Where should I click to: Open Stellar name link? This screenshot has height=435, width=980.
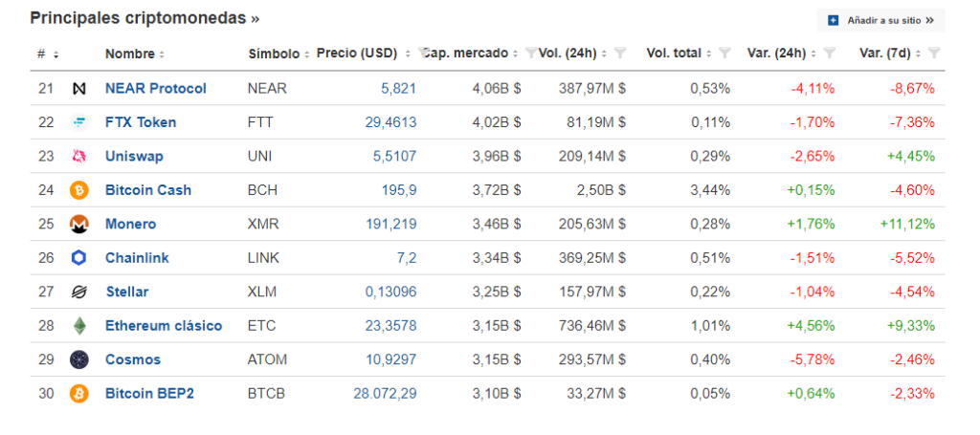[x=127, y=292]
